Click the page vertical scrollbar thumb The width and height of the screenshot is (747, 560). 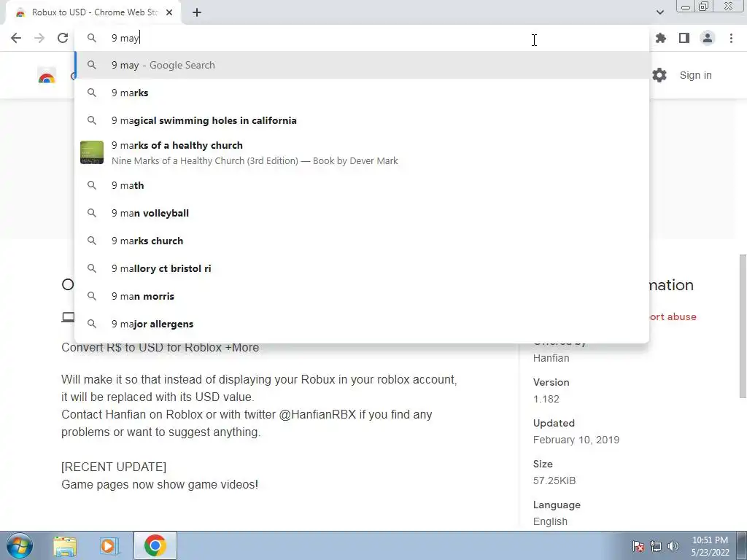point(743,326)
